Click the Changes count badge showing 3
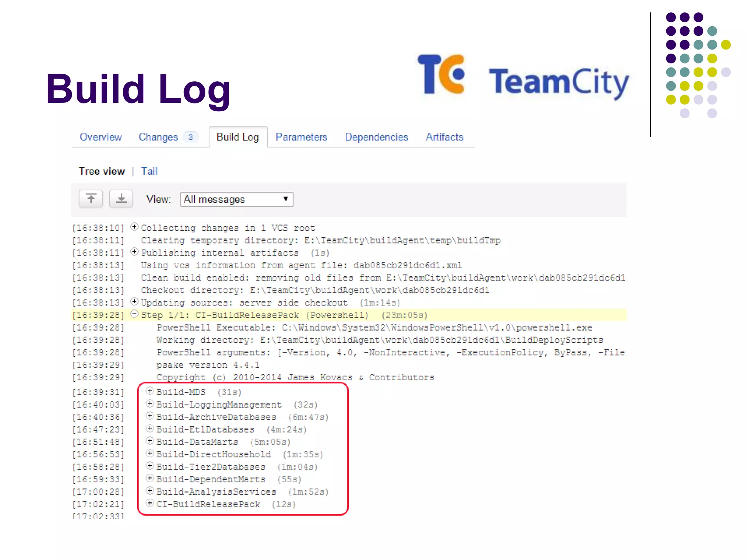 click(x=190, y=137)
